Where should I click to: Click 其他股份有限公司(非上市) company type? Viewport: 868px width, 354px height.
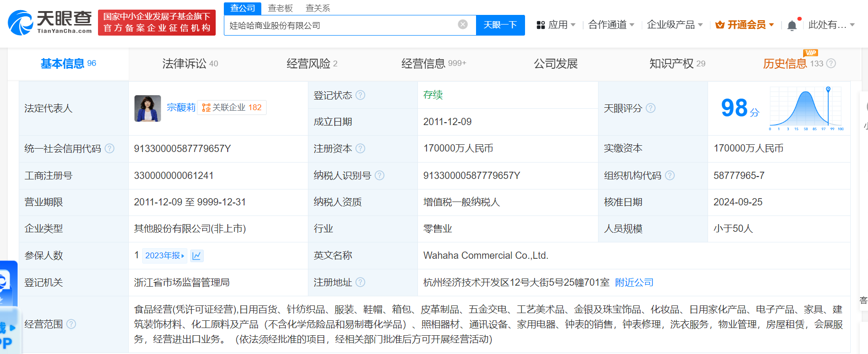point(190,228)
